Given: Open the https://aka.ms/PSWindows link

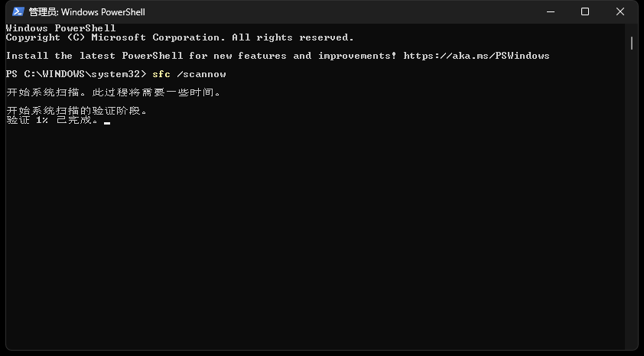Looking at the screenshot, I should 476,56.
